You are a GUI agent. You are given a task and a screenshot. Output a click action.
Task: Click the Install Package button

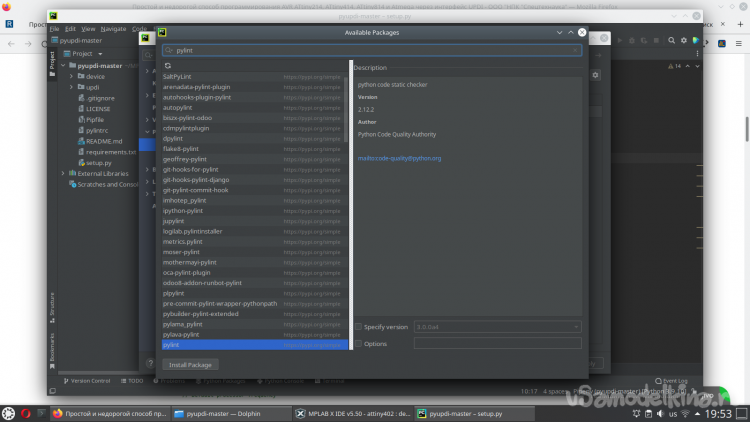tap(190, 365)
